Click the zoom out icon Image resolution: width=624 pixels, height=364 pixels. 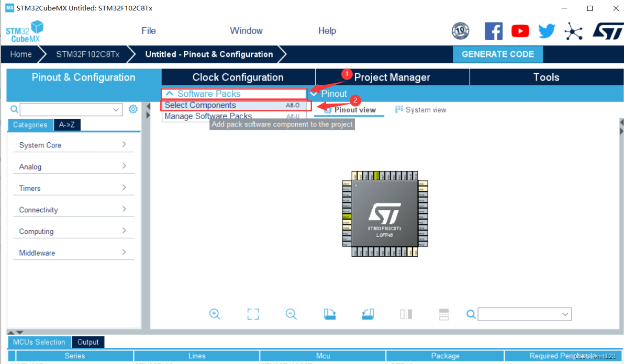(x=291, y=314)
